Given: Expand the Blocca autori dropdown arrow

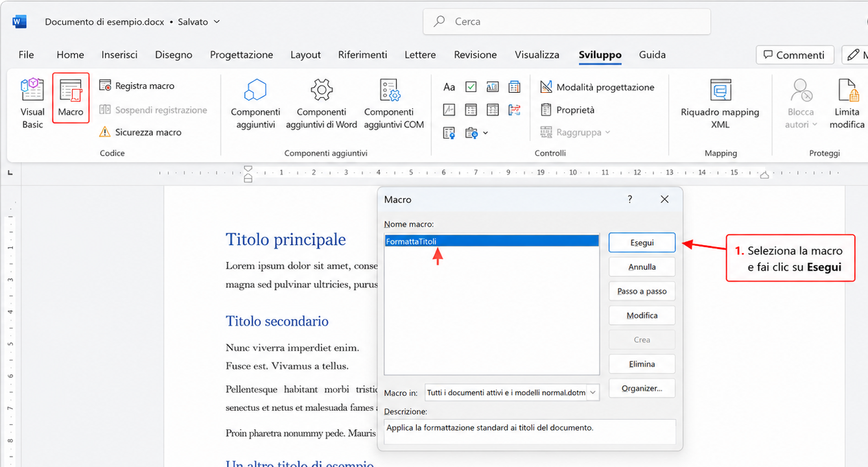Looking at the screenshot, I should 815,125.
